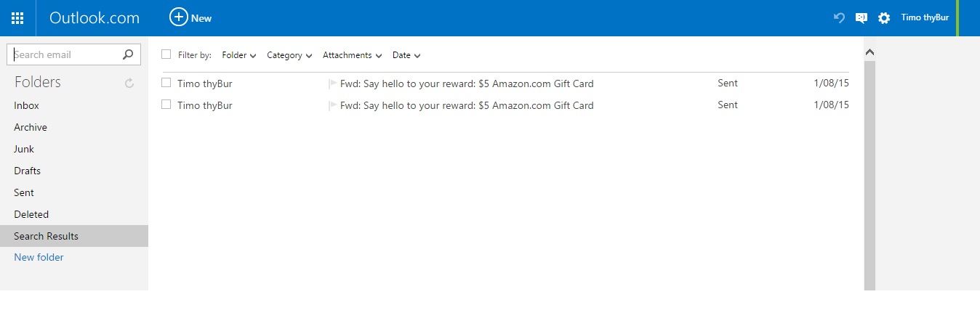Go to the Drafts folder
Screen dimensions: 980x334
coord(28,171)
